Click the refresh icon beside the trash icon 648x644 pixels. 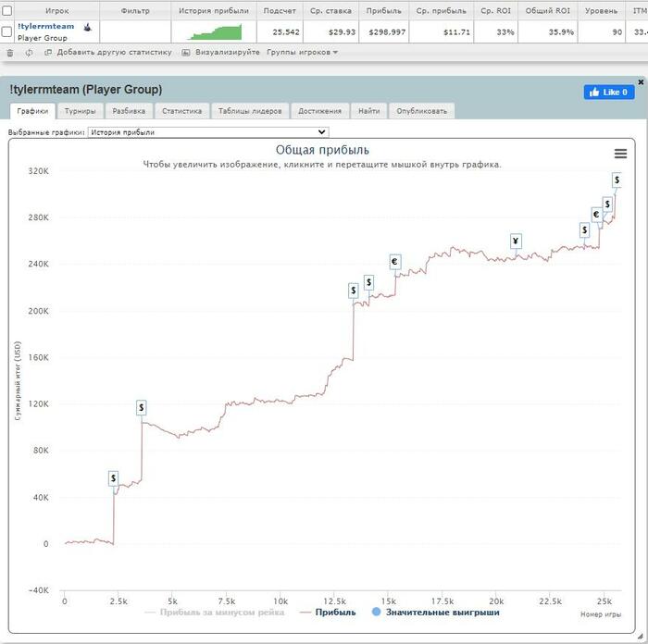29,53
